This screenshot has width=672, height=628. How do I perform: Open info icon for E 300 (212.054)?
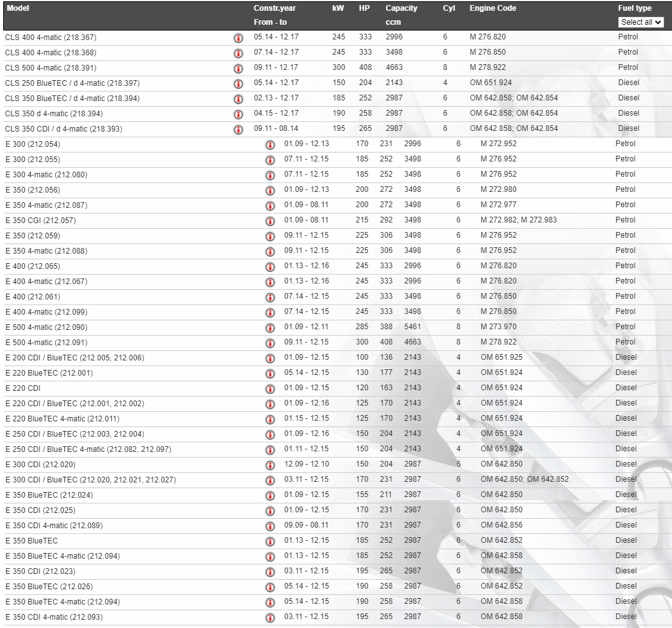pyautogui.click(x=270, y=145)
